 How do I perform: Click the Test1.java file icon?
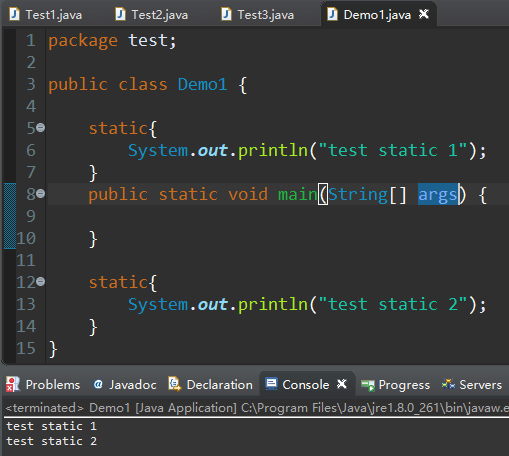point(14,15)
